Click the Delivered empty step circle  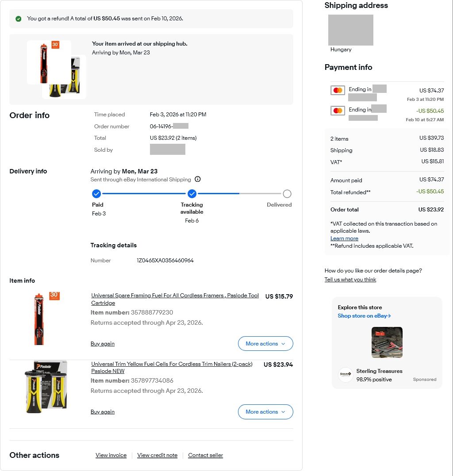coord(287,194)
